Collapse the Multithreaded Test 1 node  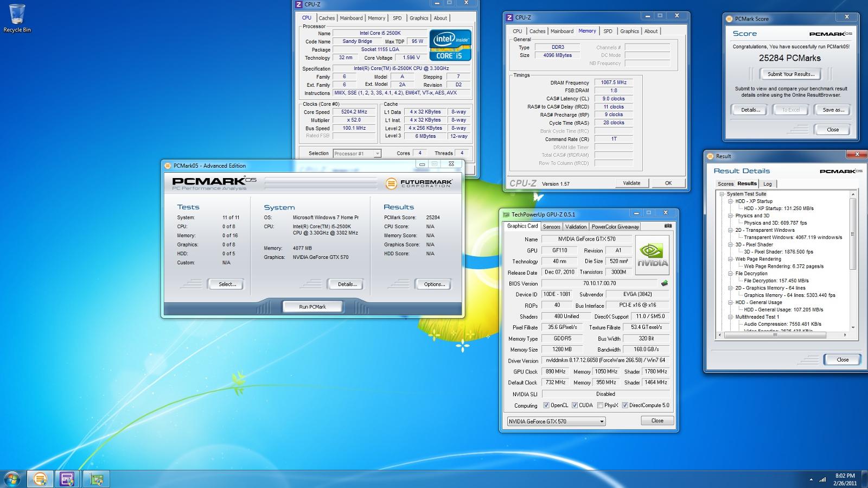coord(730,317)
